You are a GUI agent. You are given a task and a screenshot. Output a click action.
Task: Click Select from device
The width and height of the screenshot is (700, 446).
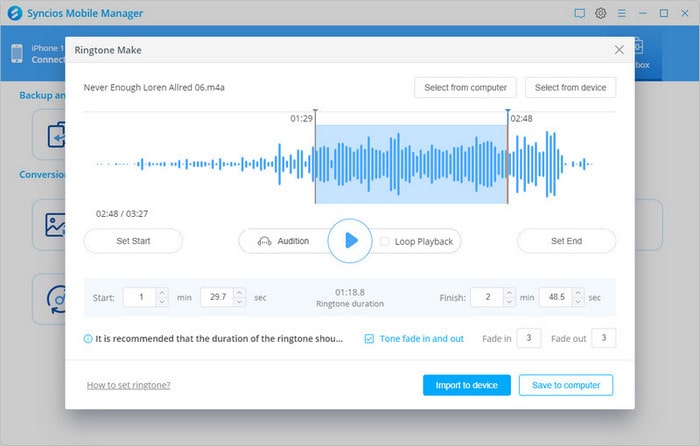click(x=571, y=88)
